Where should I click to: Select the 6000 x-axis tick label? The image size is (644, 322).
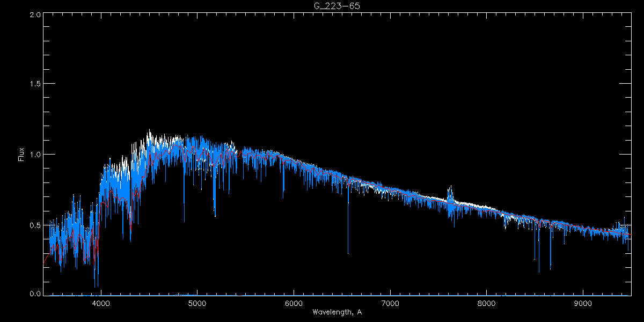click(294, 303)
